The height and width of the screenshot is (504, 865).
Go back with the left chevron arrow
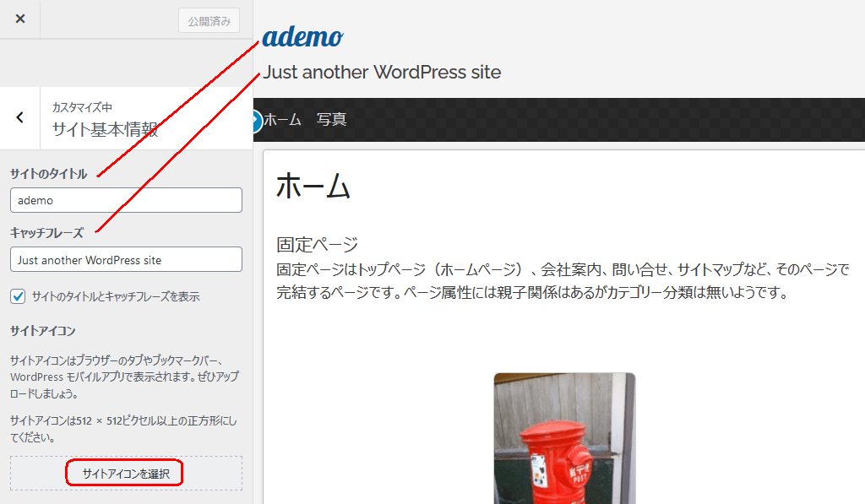tap(20, 117)
